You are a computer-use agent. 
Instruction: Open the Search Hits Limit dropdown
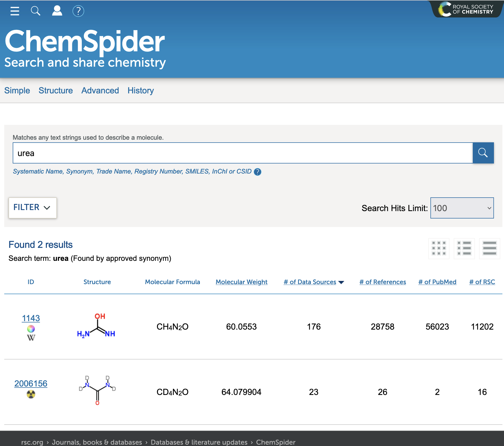[462, 208]
